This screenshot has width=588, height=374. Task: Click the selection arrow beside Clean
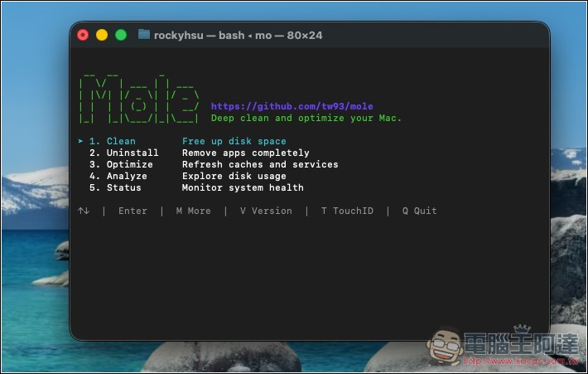(80, 141)
